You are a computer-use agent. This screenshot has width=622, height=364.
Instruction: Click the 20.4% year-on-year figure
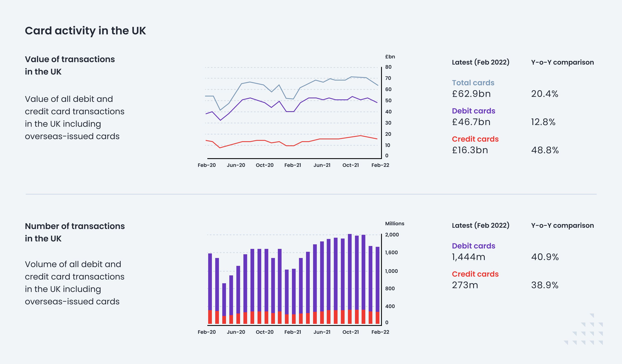[544, 94]
